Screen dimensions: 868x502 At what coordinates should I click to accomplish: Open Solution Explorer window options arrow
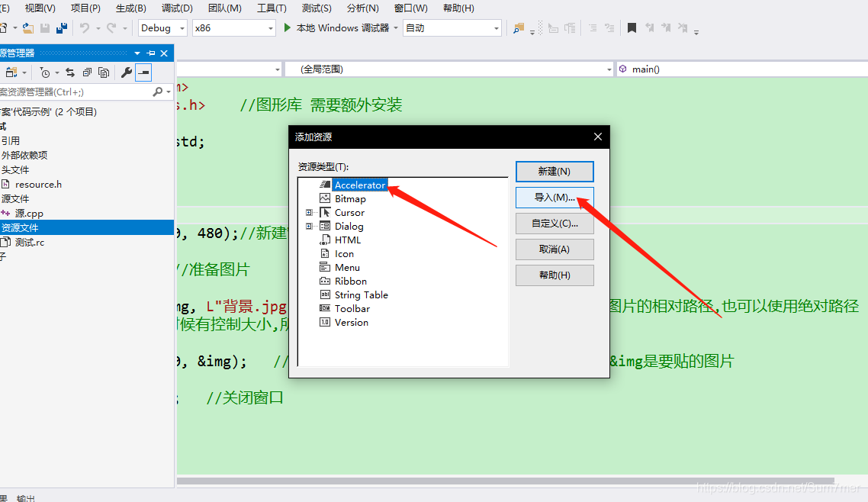tap(137, 53)
